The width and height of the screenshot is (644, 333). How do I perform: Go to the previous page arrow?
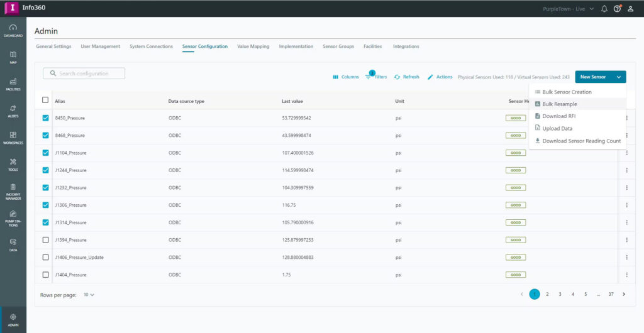tap(521, 294)
